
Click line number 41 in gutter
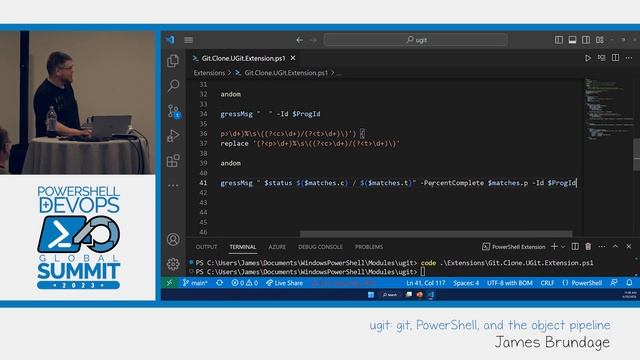pyautogui.click(x=203, y=183)
